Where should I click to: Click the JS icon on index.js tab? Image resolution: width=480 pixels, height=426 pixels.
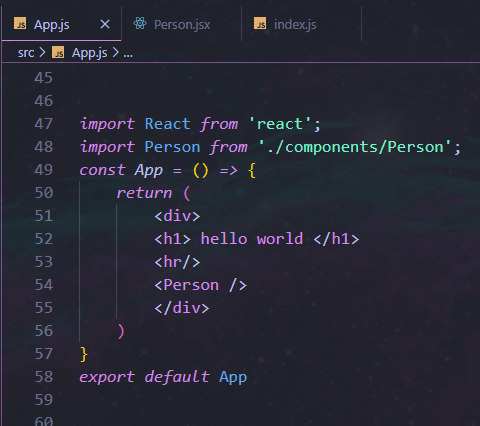point(260,24)
